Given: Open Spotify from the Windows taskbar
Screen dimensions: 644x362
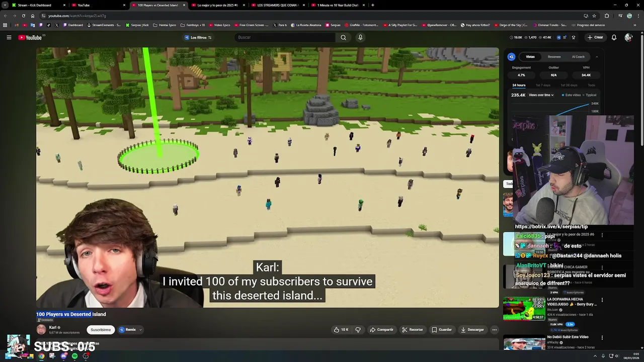Looking at the screenshot, I should tap(74, 356).
